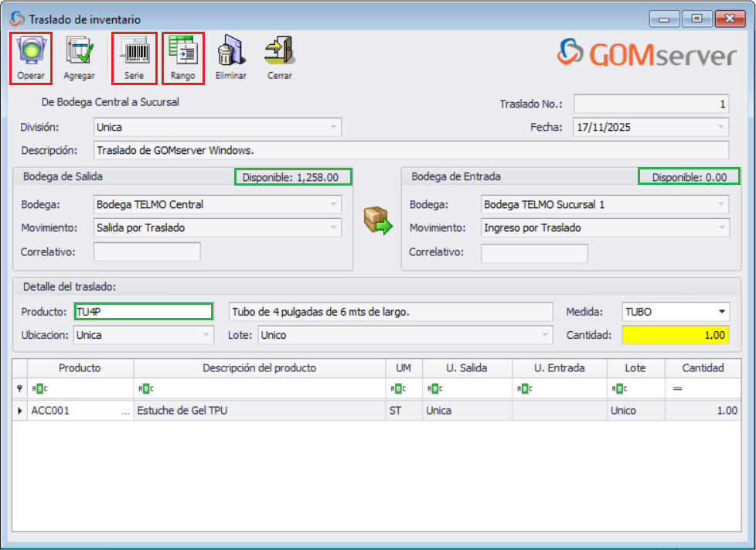Open the División dropdown
The height and width of the screenshot is (550, 756).
pos(334,127)
